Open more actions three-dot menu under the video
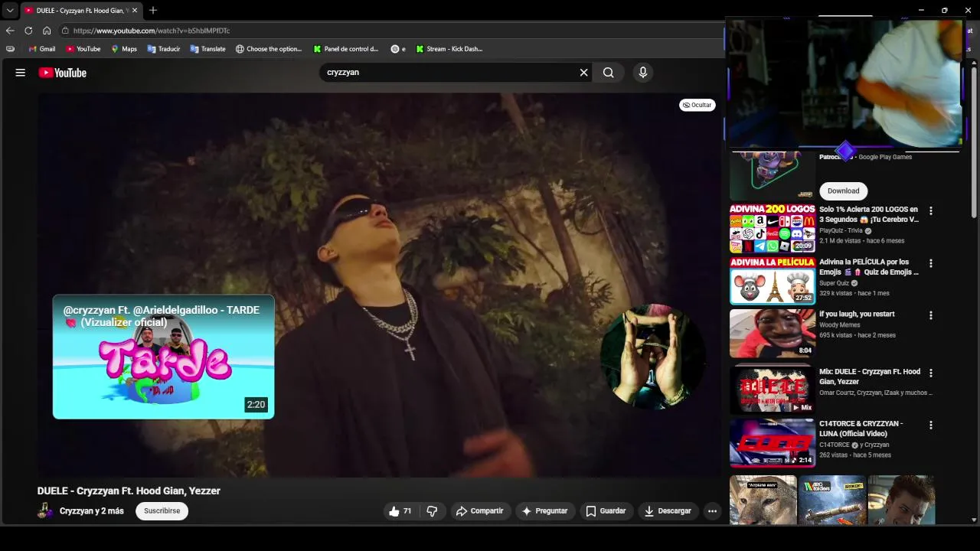 [713, 511]
